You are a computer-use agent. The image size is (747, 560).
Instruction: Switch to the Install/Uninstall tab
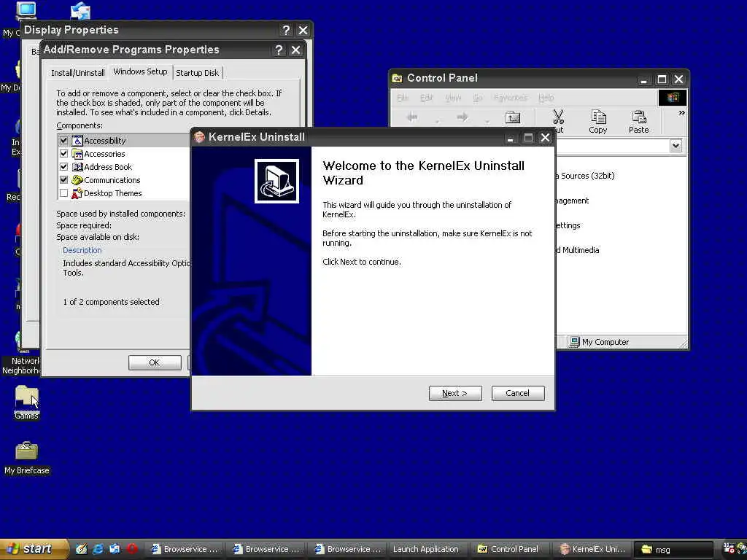tap(78, 73)
